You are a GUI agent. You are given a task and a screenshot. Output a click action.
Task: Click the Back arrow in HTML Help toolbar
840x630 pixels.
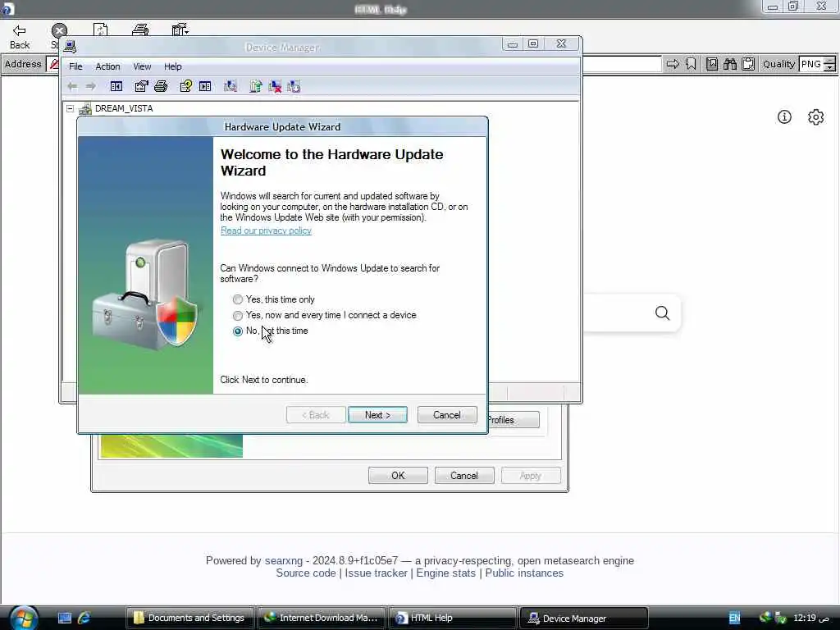pyautogui.click(x=20, y=30)
